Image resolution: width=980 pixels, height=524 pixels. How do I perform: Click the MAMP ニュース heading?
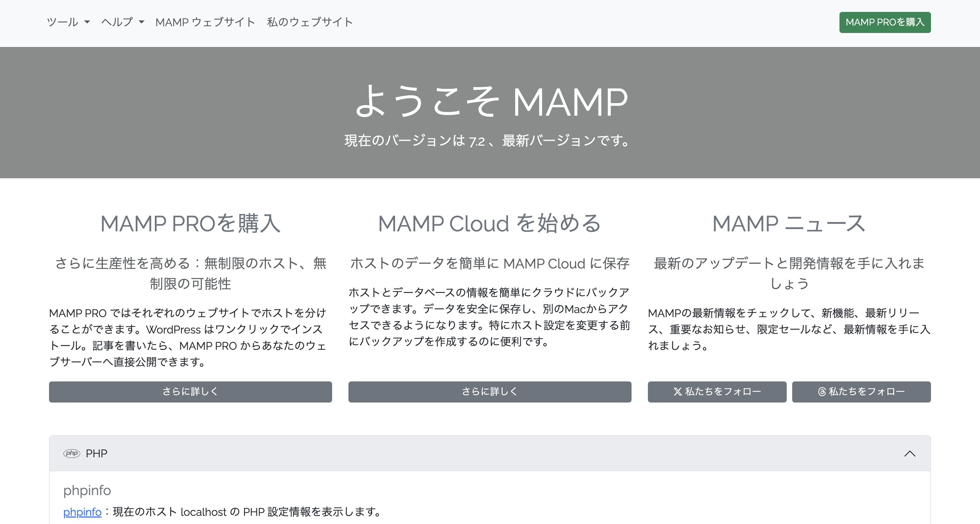[789, 223]
